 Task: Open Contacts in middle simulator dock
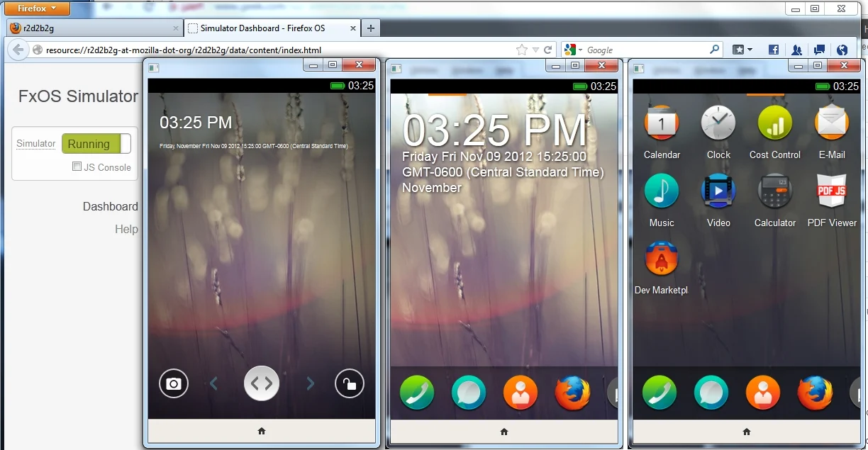[x=521, y=393]
